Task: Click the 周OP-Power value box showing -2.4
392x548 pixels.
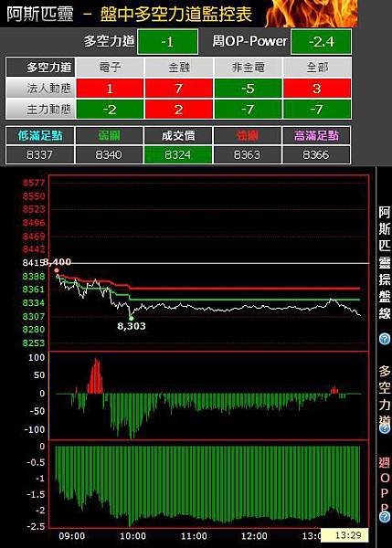Action: pyautogui.click(x=321, y=42)
